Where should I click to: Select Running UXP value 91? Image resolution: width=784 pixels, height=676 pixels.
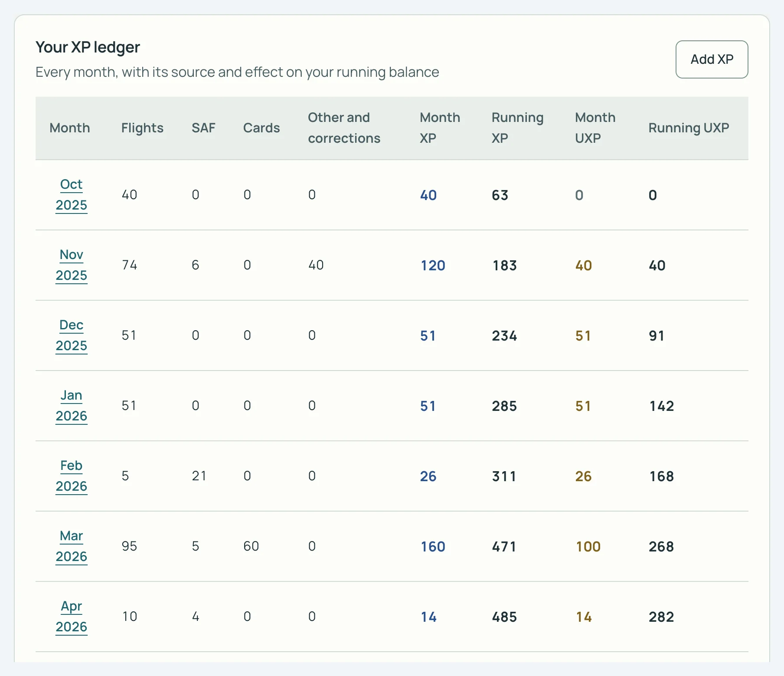[x=657, y=336]
